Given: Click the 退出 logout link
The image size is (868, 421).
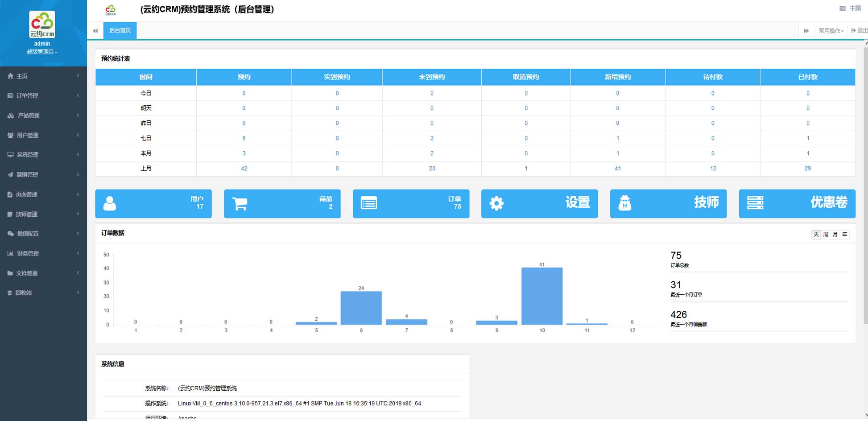Looking at the screenshot, I should coord(859,31).
